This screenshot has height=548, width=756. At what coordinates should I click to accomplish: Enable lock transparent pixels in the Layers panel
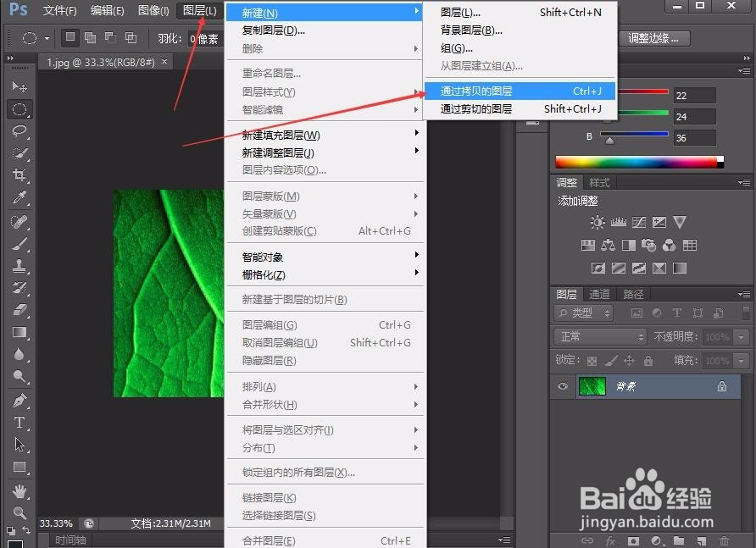click(591, 360)
